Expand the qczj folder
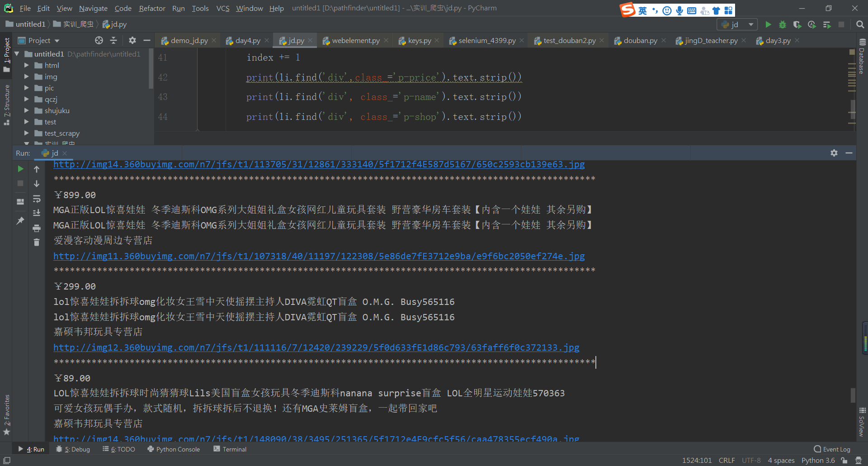The width and height of the screenshot is (868, 466). point(27,99)
